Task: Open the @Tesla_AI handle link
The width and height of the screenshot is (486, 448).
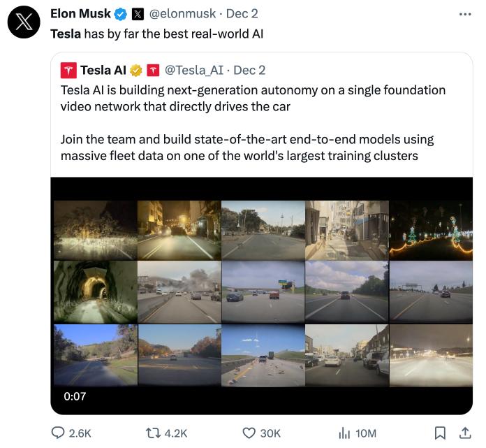Action: click(194, 70)
